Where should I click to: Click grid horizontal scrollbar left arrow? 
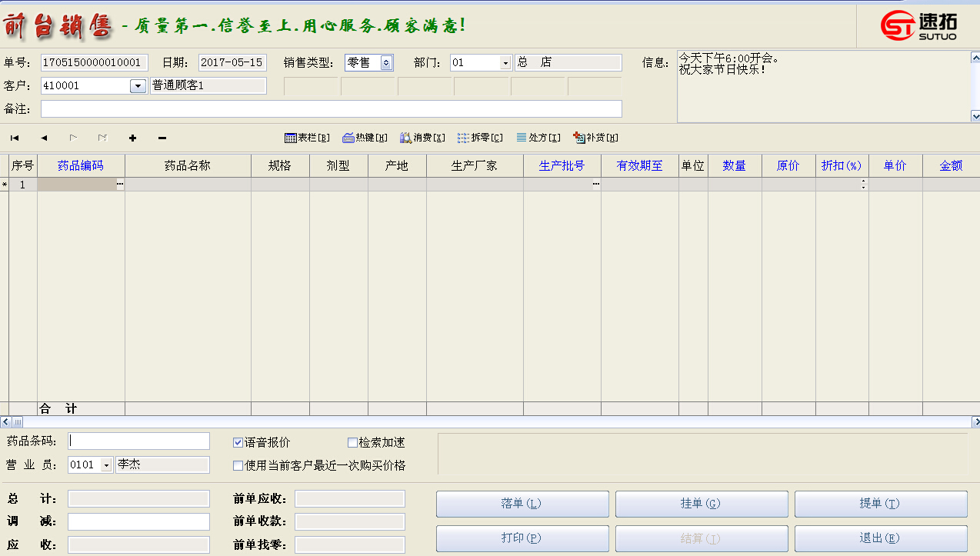[5, 422]
